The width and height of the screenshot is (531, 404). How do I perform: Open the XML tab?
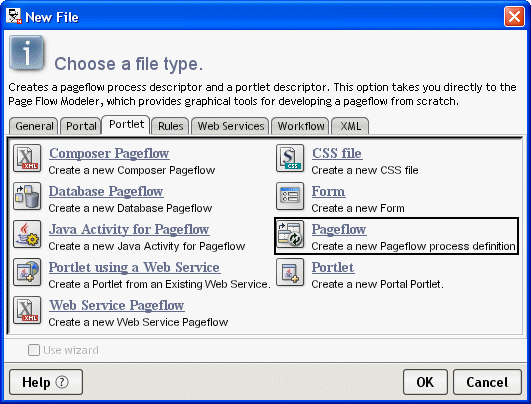350,126
